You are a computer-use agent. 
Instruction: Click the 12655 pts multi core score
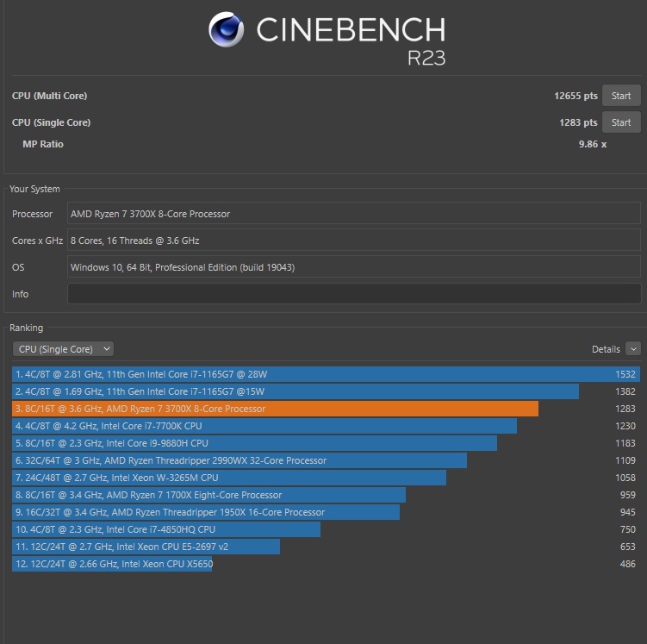click(x=575, y=96)
